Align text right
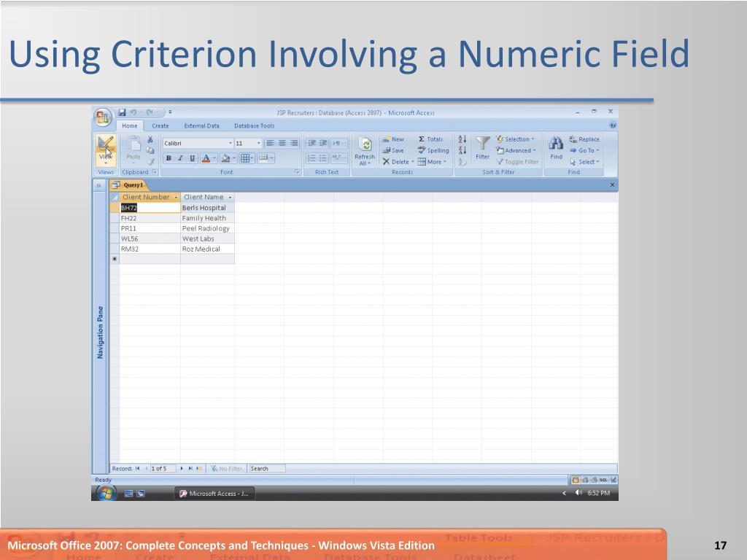Image resolution: width=747 pixels, height=560 pixels. coord(294,143)
